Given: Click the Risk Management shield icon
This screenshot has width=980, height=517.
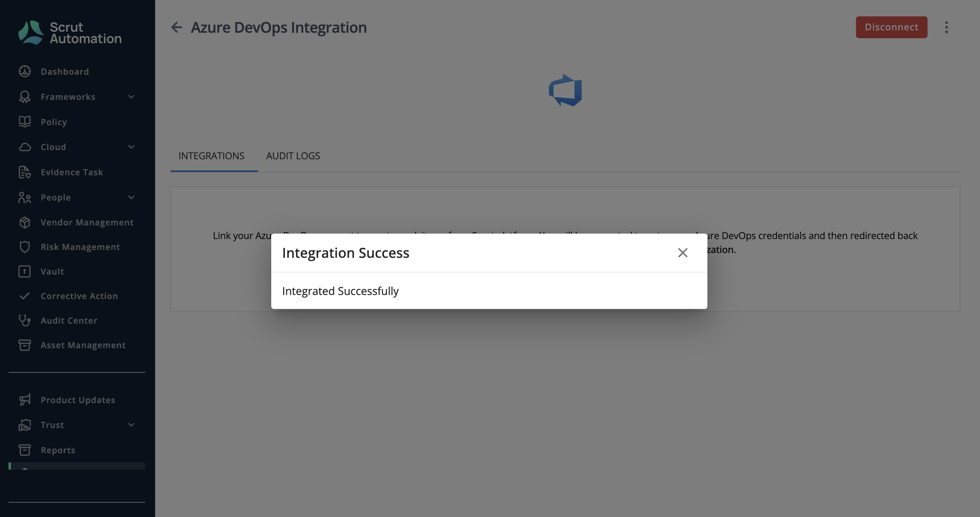Looking at the screenshot, I should [25, 247].
